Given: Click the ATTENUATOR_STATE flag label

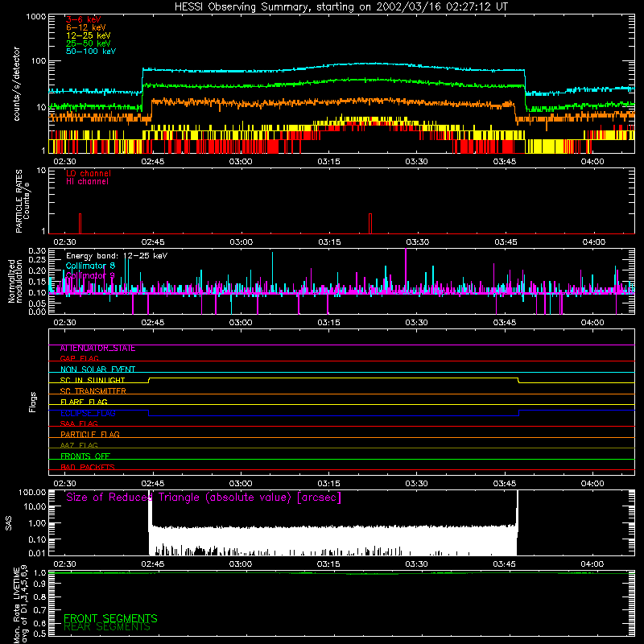Looking at the screenshot, I should pyautogui.click(x=97, y=349).
